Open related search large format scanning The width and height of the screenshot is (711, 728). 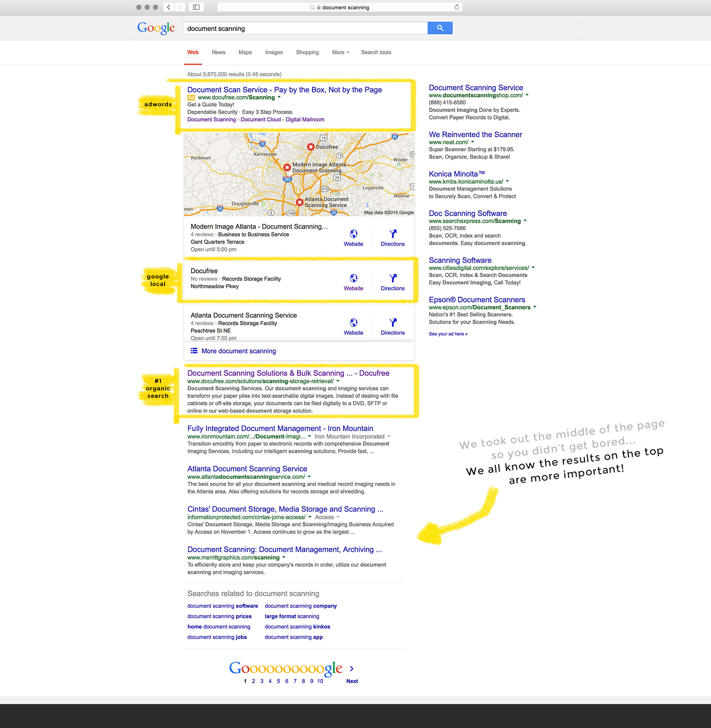click(x=292, y=616)
